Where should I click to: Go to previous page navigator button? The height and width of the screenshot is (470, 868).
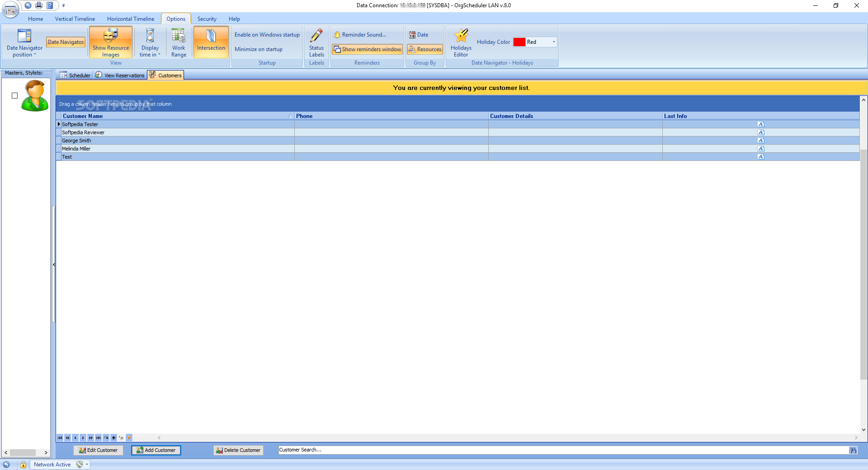coord(67,437)
